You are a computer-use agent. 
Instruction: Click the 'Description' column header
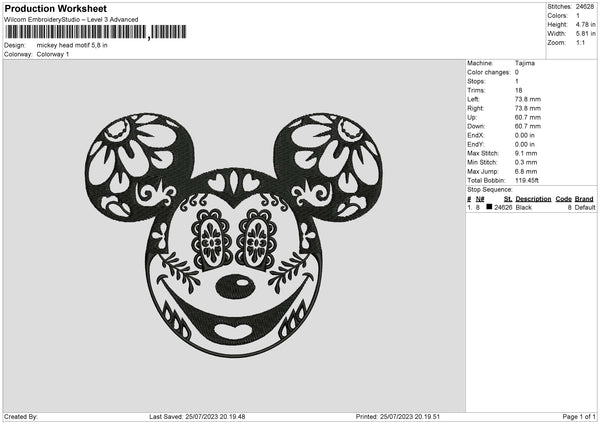click(x=533, y=199)
